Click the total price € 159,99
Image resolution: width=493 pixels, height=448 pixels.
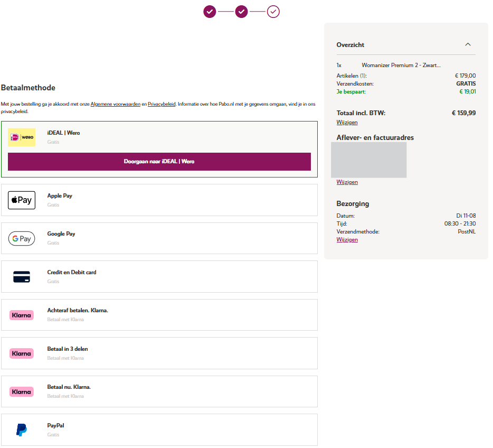tap(464, 113)
